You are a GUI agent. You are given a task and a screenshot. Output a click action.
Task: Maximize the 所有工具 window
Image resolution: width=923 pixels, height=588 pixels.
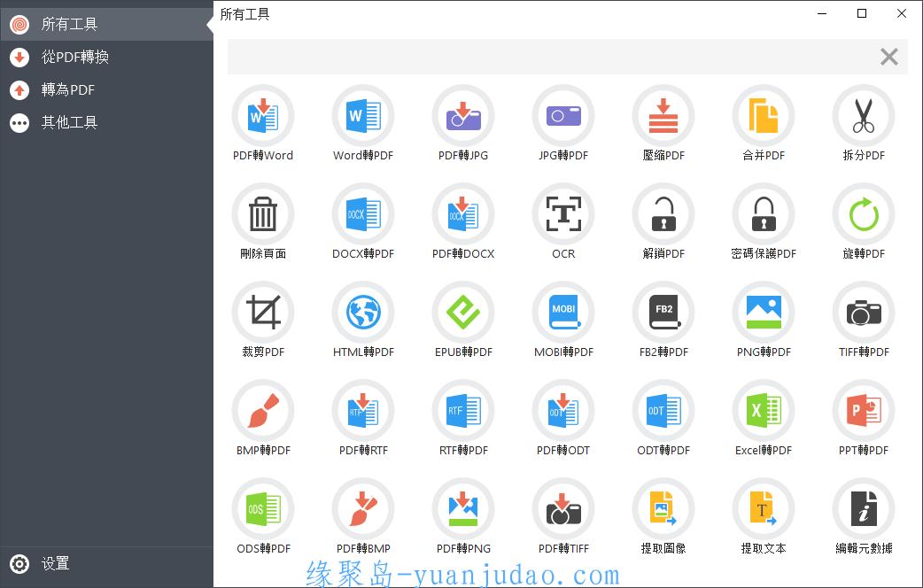(862, 13)
